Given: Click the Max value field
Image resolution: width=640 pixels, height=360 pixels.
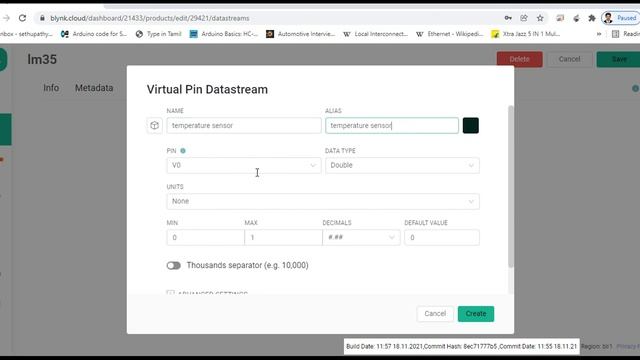Looking at the screenshot, I should point(283,238).
